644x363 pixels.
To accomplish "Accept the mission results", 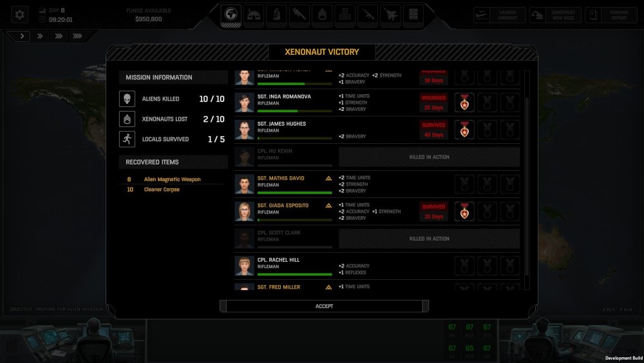I will click(x=324, y=306).
